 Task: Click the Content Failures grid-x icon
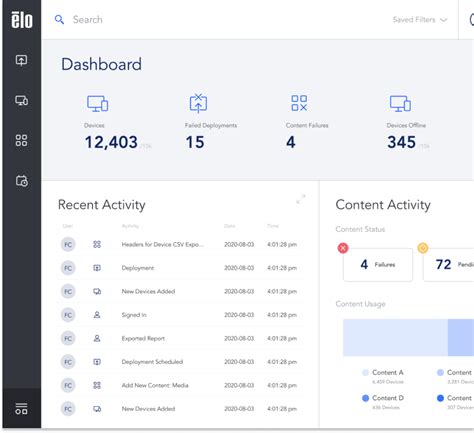point(299,103)
